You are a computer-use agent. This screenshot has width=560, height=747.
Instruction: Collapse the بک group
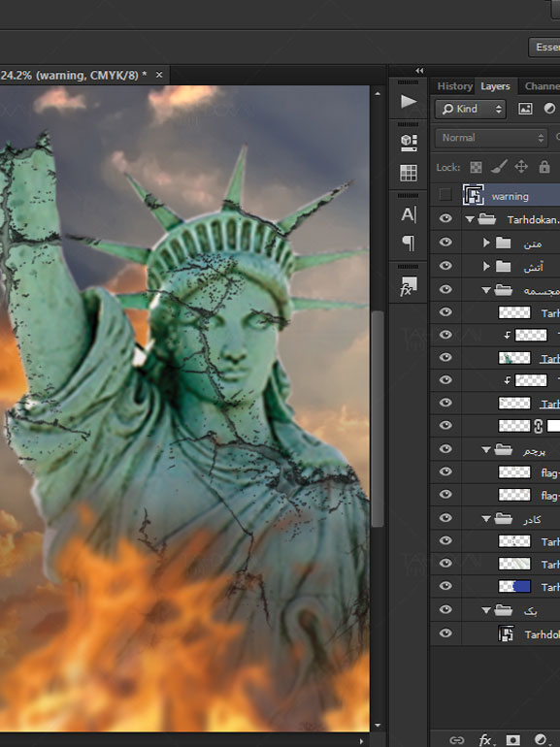(x=486, y=610)
